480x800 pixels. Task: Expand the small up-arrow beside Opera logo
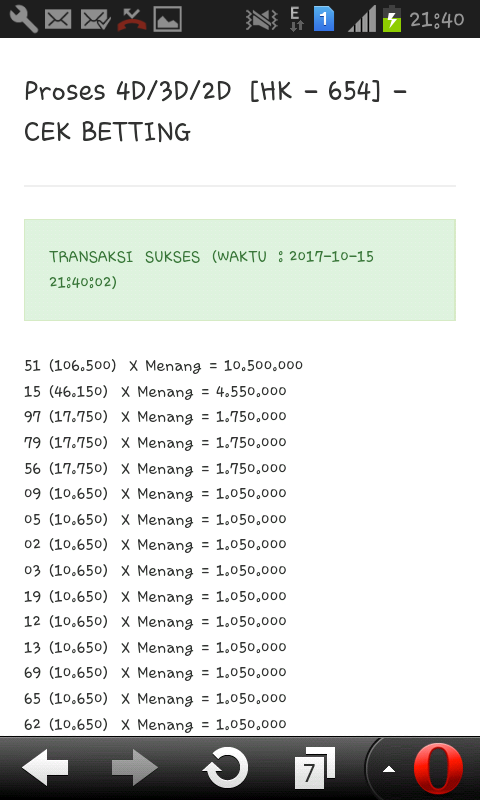coord(389,769)
